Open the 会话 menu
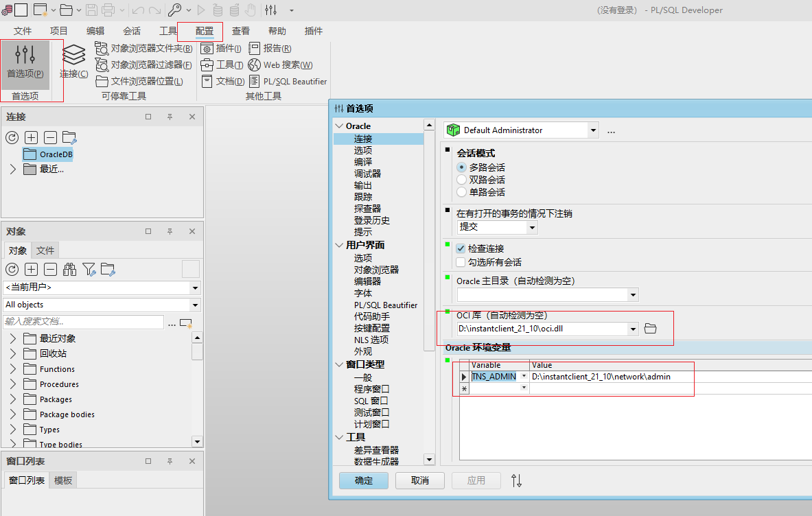 132,31
